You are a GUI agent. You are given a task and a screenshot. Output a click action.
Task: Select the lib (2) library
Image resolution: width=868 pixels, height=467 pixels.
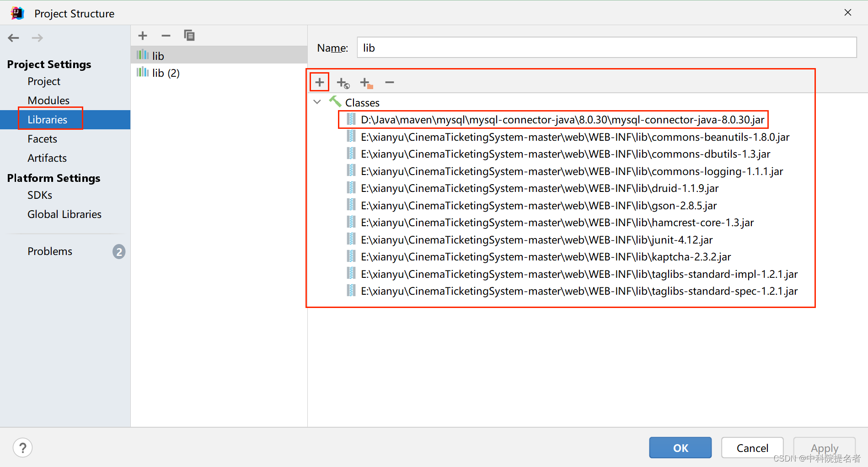[165, 73]
